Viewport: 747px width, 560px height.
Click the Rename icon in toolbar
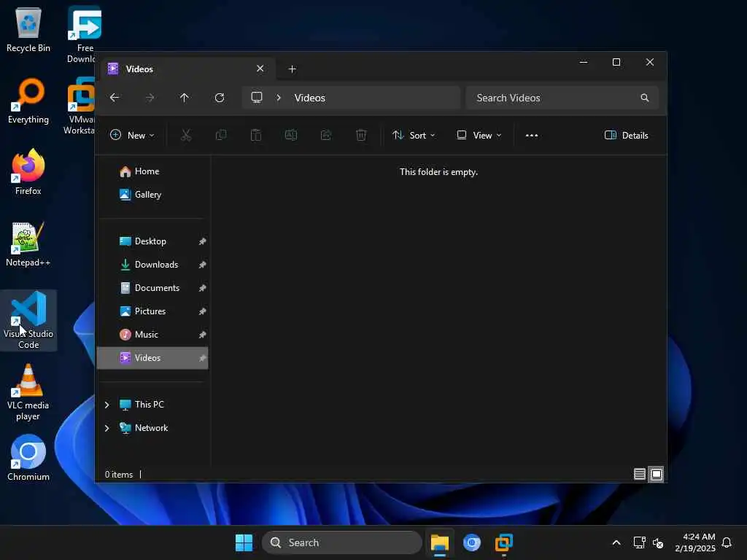point(291,136)
